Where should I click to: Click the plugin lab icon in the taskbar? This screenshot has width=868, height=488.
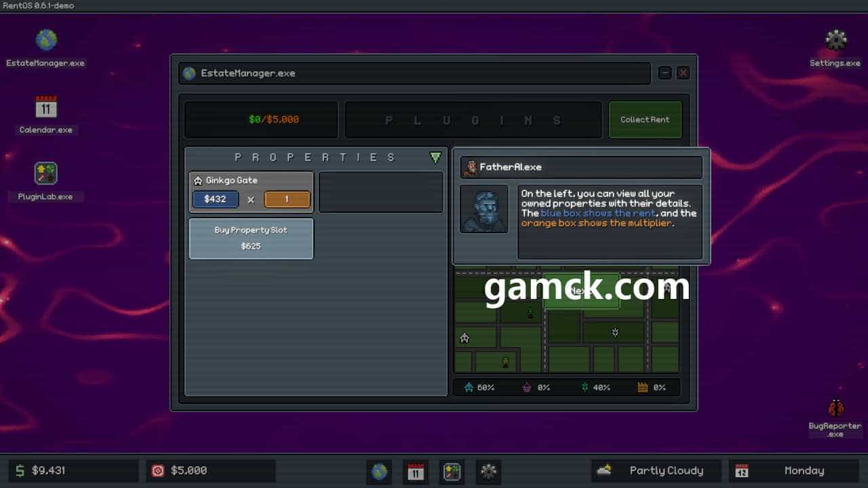[452, 471]
